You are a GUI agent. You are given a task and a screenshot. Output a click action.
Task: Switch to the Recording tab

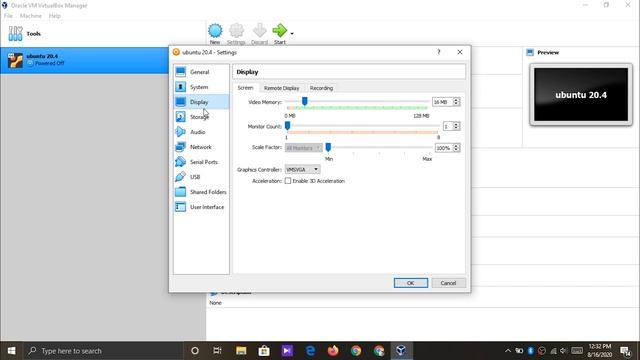pyautogui.click(x=321, y=88)
